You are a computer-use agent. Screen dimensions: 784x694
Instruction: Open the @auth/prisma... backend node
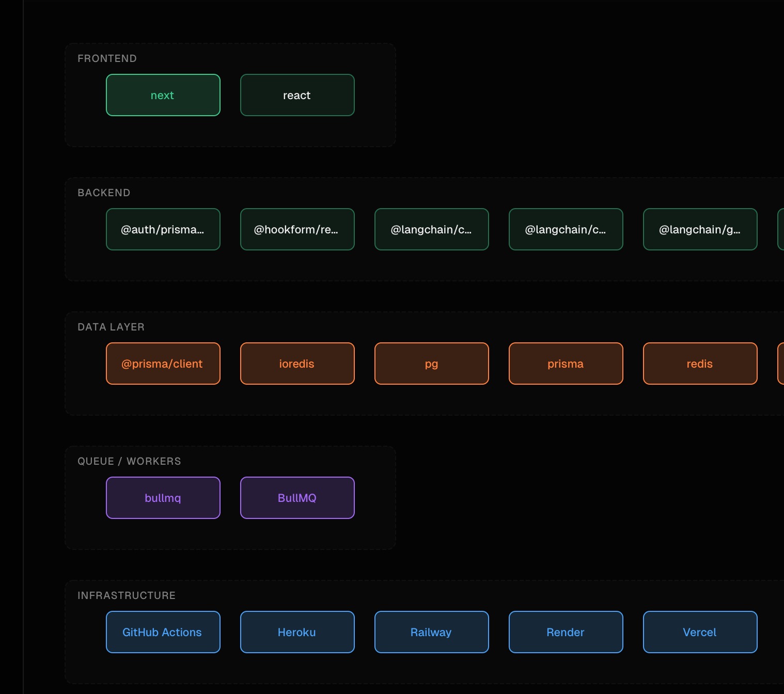(x=163, y=229)
